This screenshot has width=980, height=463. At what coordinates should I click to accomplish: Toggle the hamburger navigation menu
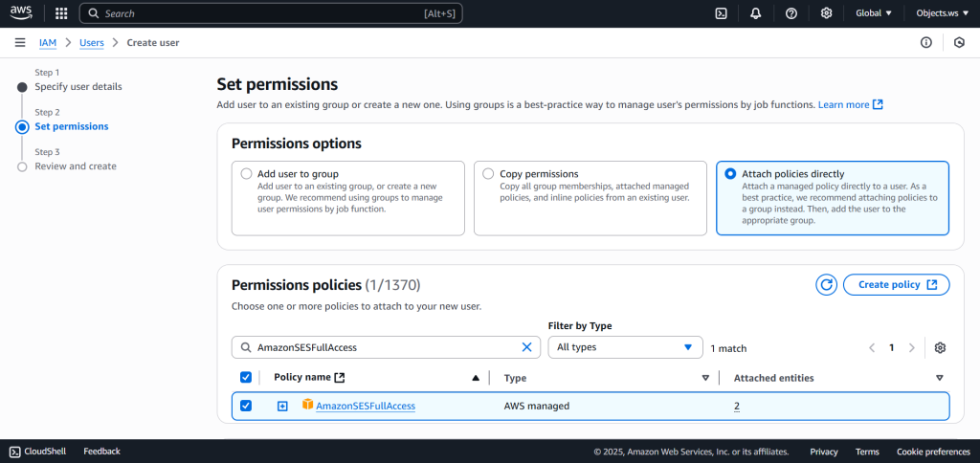pos(20,42)
